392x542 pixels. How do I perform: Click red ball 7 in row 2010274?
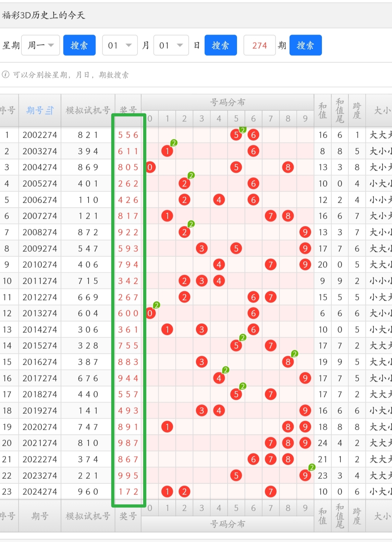271,264
